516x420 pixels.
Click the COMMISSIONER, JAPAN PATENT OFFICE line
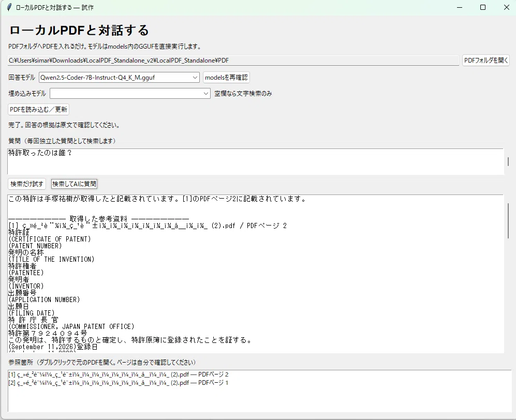[71, 327]
